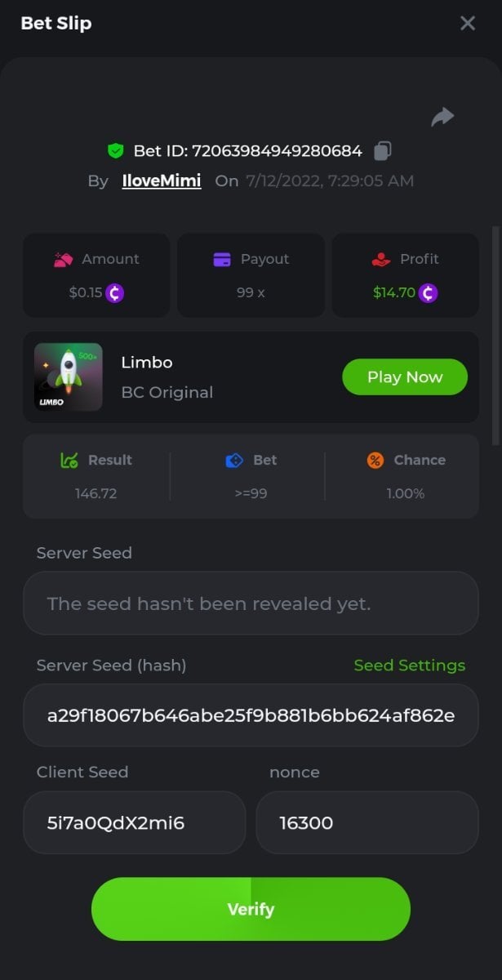Click the green verified shield icon
Image resolution: width=502 pixels, height=980 pixels.
[x=115, y=151]
